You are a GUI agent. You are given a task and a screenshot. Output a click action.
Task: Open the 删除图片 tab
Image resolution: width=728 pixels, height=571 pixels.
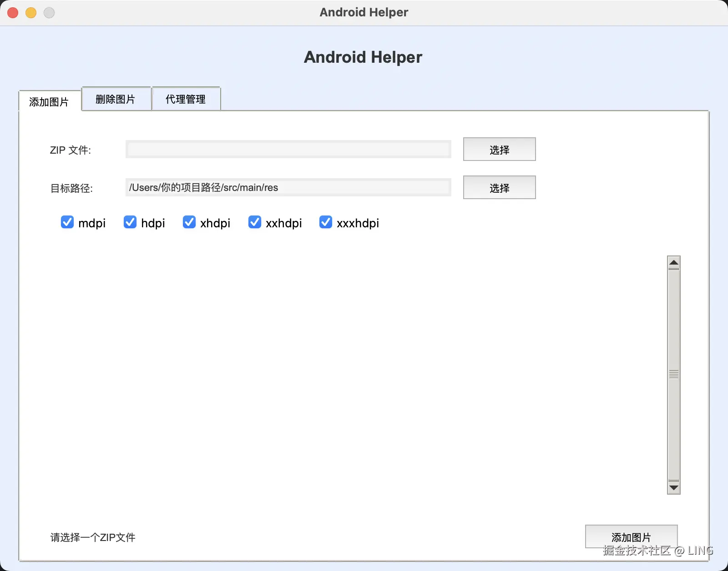pos(116,99)
